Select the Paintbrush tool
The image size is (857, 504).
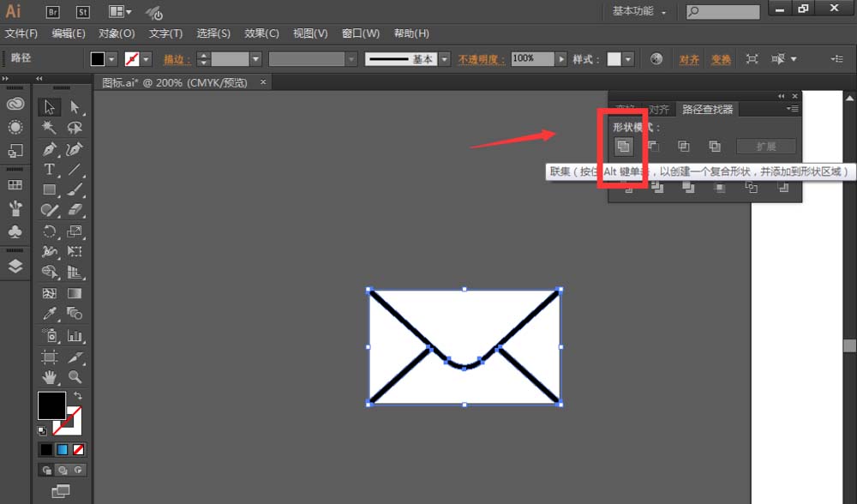tap(75, 190)
